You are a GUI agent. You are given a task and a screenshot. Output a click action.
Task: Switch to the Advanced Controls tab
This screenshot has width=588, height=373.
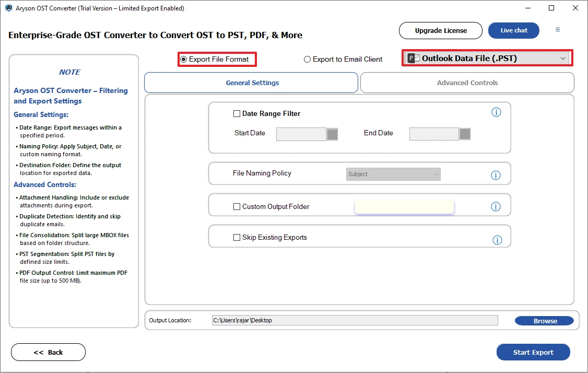tap(467, 83)
